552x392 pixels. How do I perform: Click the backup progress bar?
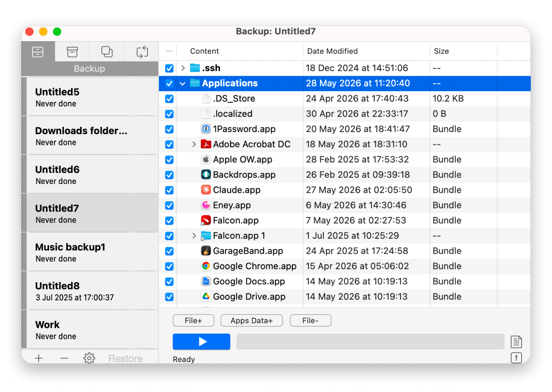coord(370,341)
